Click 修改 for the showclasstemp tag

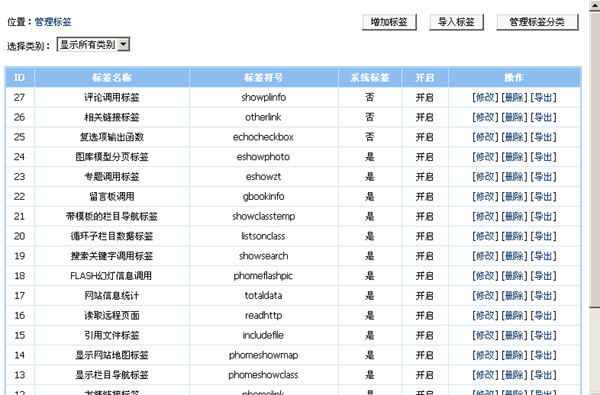[x=485, y=217]
